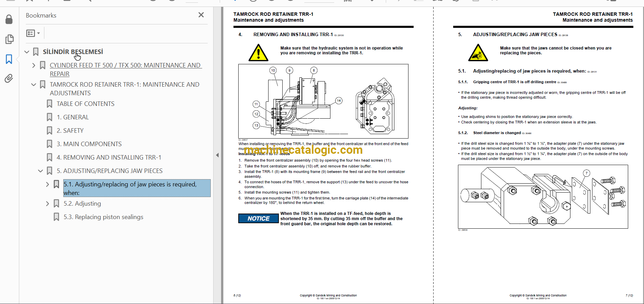Click page heading '5. ADJUSTING/REPLACING JAW PIECES'
Viewport: 644px width, 304px height.
tap(507, 34)
